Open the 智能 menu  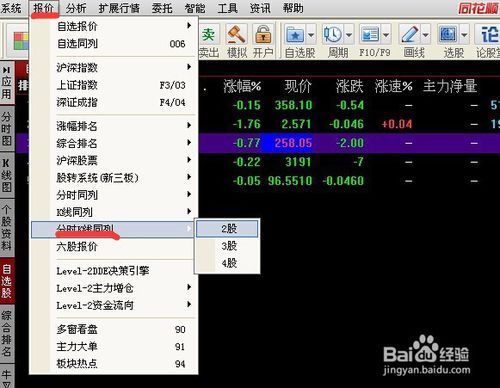coord(195,8)
